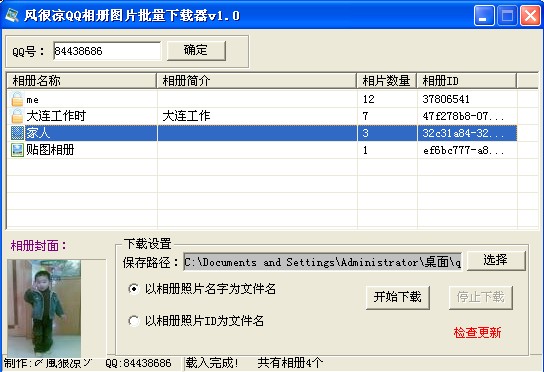Screen dimensions: 544x372
Task: Click the photo count 1 cell
Action: pos(365,150)
